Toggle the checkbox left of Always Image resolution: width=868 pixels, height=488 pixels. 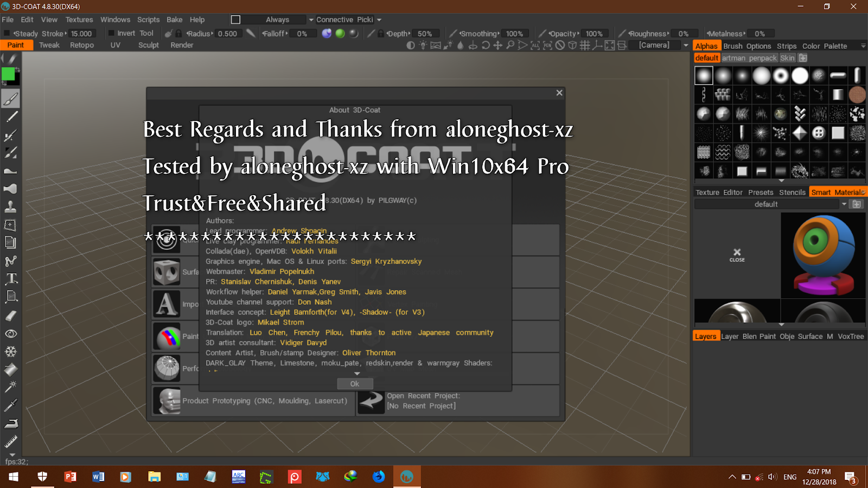[235, 20]
